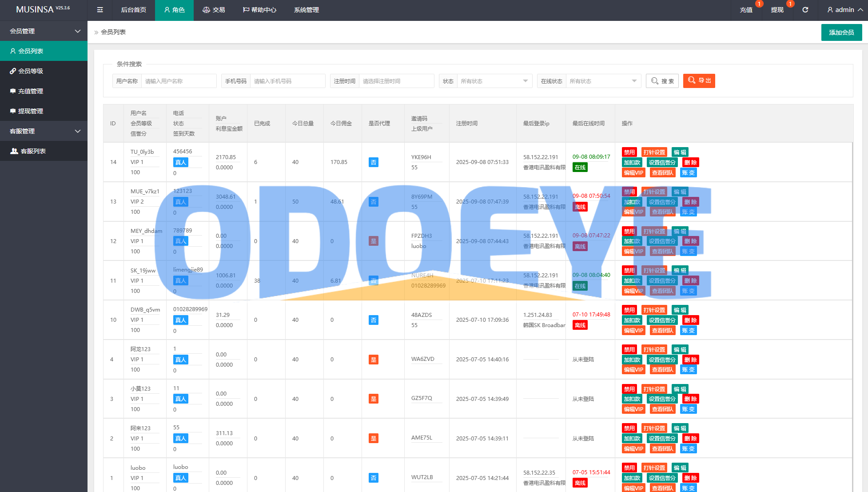
Task: Expand the admin user menu
Action: pyautogui.click(x=844, y=10)
